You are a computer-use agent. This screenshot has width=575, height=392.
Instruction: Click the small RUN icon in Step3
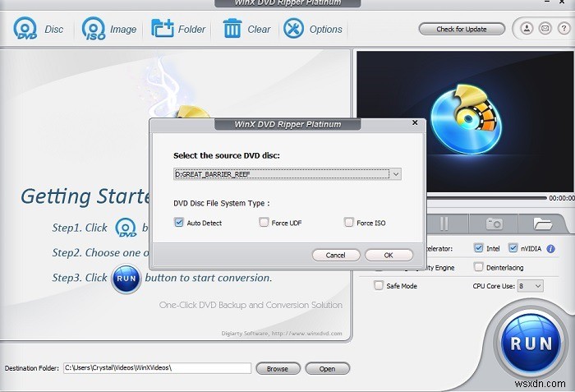(126, 279)
